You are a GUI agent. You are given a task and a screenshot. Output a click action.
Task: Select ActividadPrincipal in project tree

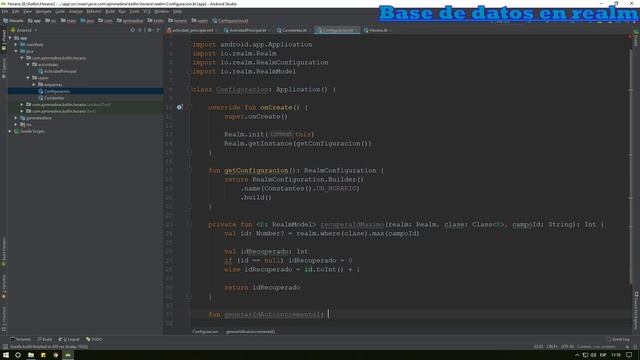coord(57,71)
